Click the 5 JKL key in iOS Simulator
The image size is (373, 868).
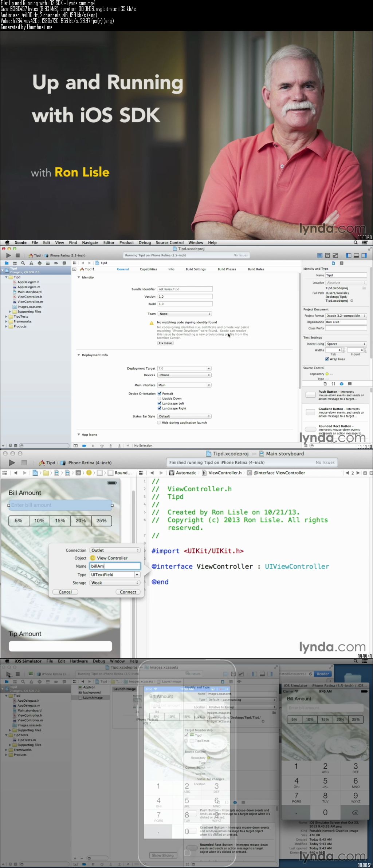(325, 782)
